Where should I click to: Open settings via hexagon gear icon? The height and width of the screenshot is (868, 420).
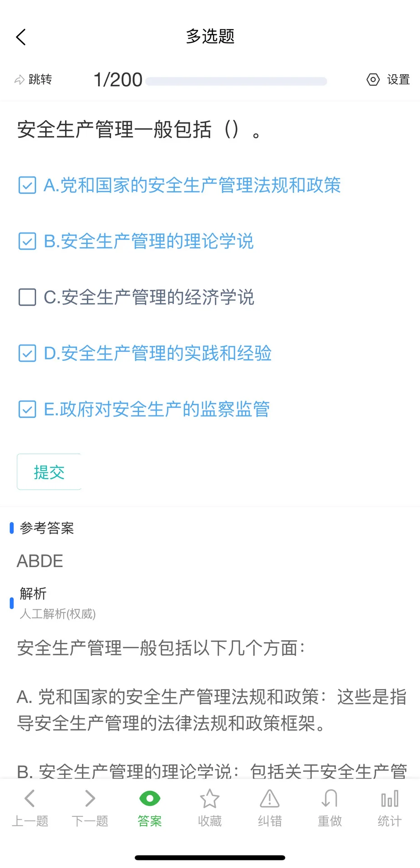pyautogui.click(x=373, y=80)
